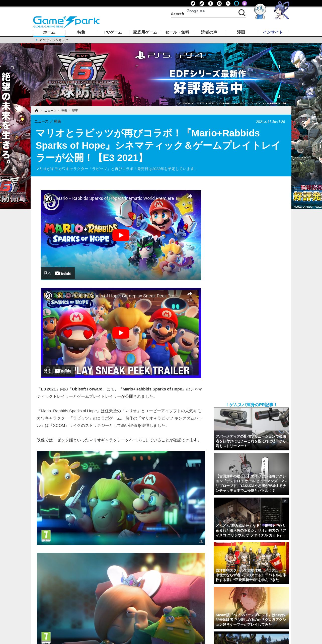
Task: Open the ヘブンバーンズレッド Steam article
Action: pyautogui.click(x=251, y=608)
